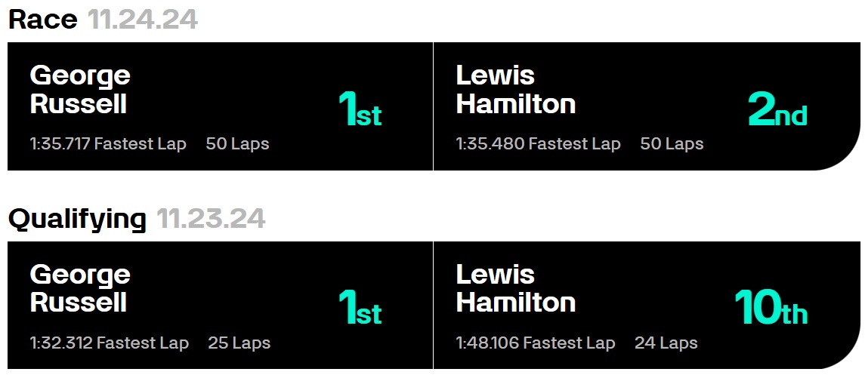The image size is (868, 375).
Task: Click the 1:32.312 Fastest Lap text
Action: 110,343
